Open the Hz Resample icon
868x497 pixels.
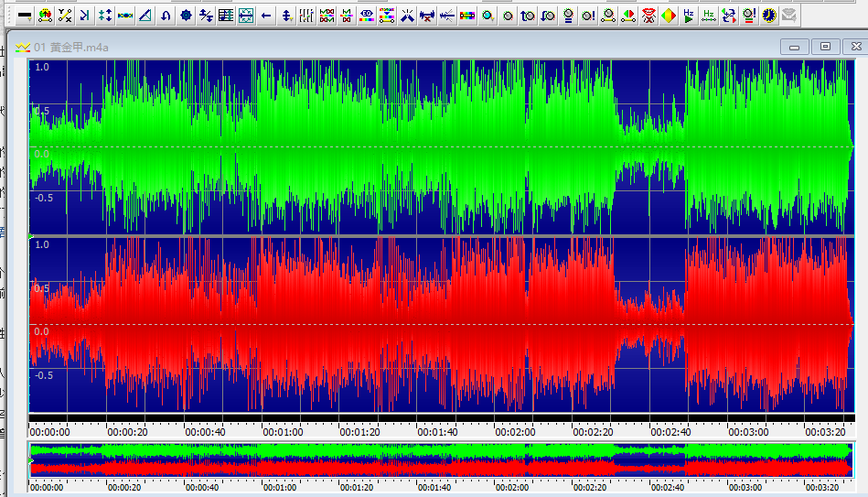pos(708,16)
